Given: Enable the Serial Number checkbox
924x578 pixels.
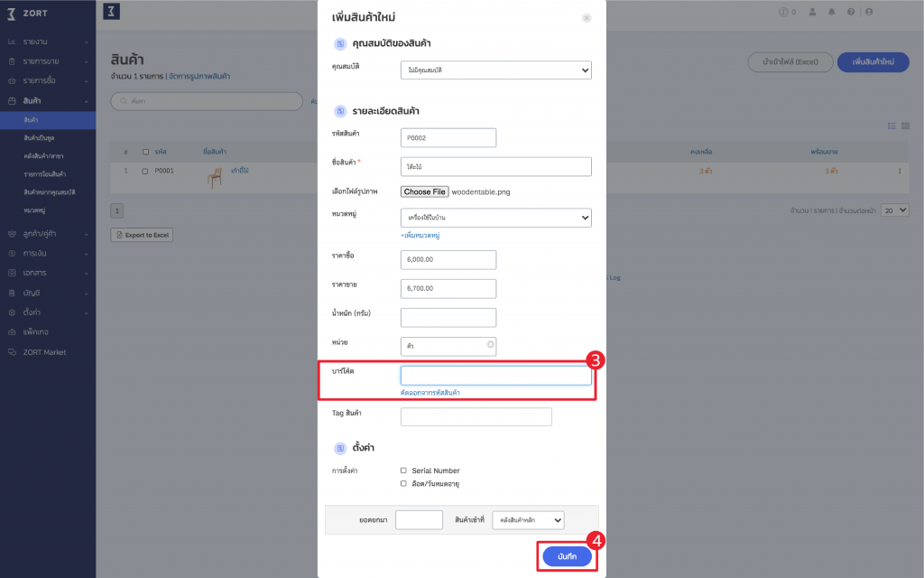Looking at the screenshot, I should [x=403, y=471].
